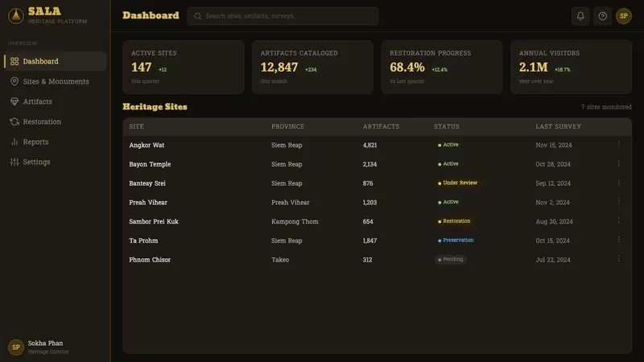The image size is (644, 362).
Task: Click the Under Review status badge
Action: 457,183
